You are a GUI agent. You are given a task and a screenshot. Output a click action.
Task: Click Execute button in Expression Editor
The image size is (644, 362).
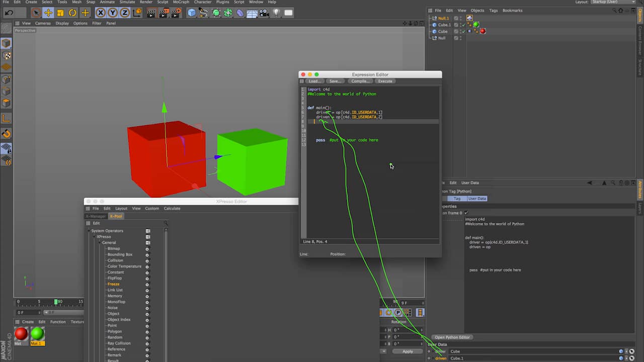coord(385,81)
